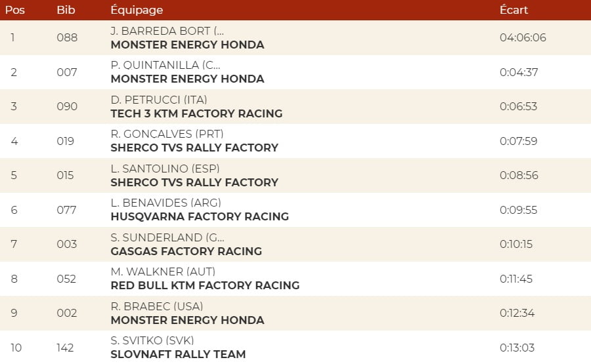The width and height of the screenshot is (591, 364).
Task: Select L. Benavides (ARG) rider name
Action: (x=166, y=203)
